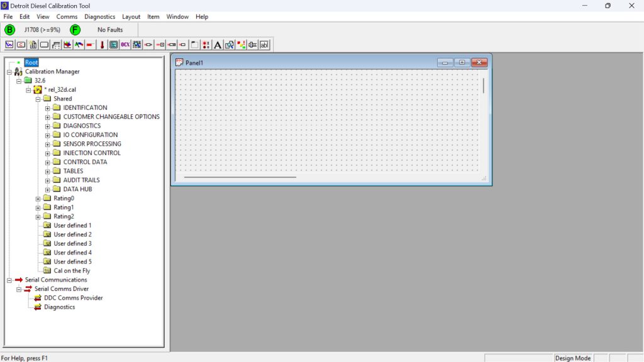Select Cal on the Fly item
Viewport: 644px width, 362px height.
72,271
